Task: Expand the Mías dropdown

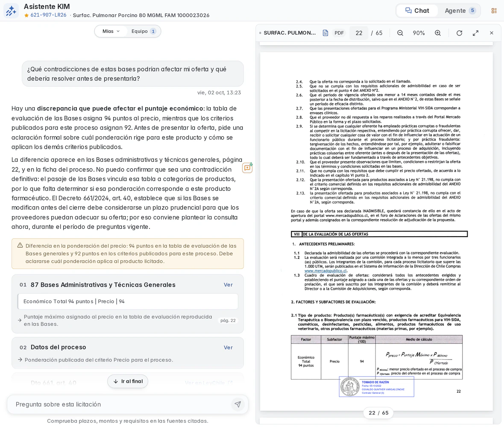Action: 111,31
